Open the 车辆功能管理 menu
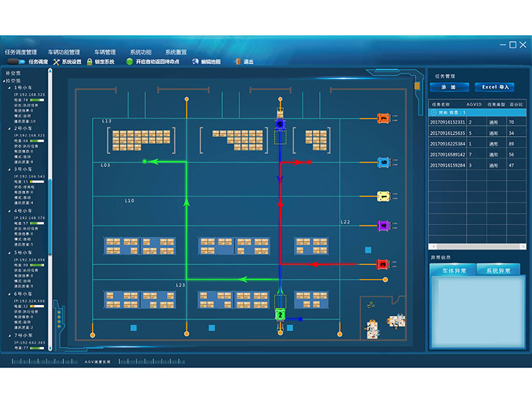The image size is (532, 403). point(64,53)
